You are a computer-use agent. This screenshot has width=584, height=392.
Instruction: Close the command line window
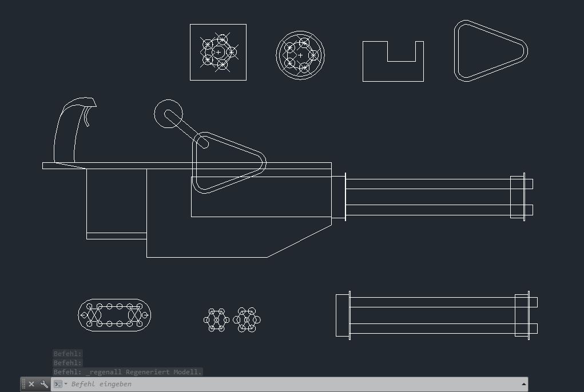[31, 384]
